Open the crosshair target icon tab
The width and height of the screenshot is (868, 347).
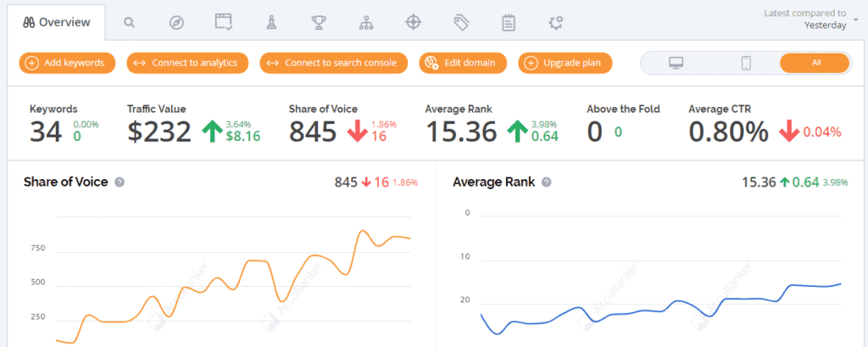coord(414,22)
